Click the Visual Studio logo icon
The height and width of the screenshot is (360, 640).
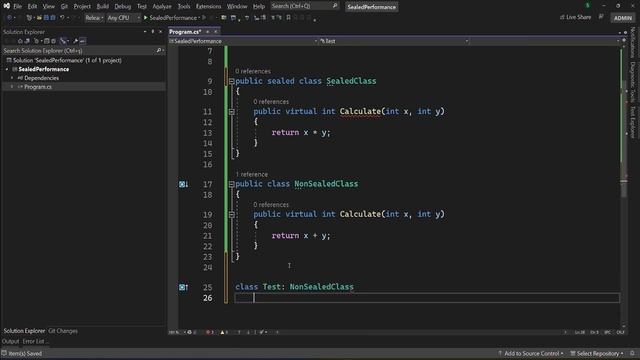point(7,6)
